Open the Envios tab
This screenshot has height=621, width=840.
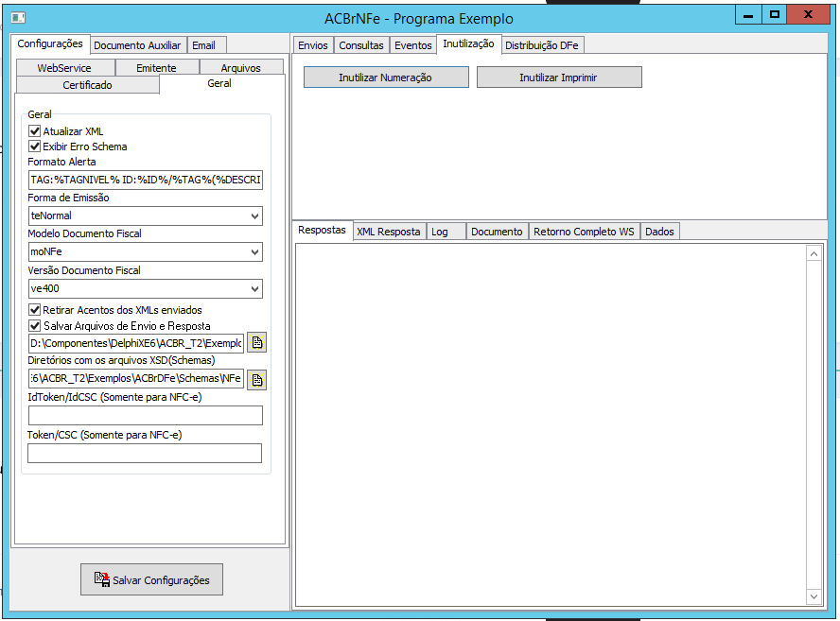click(313, 45)
